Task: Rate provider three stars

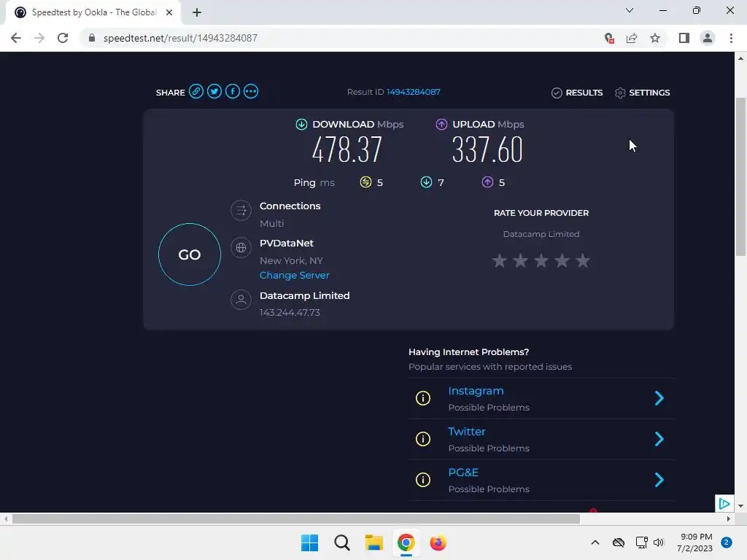Action: [x=541, y=260]
